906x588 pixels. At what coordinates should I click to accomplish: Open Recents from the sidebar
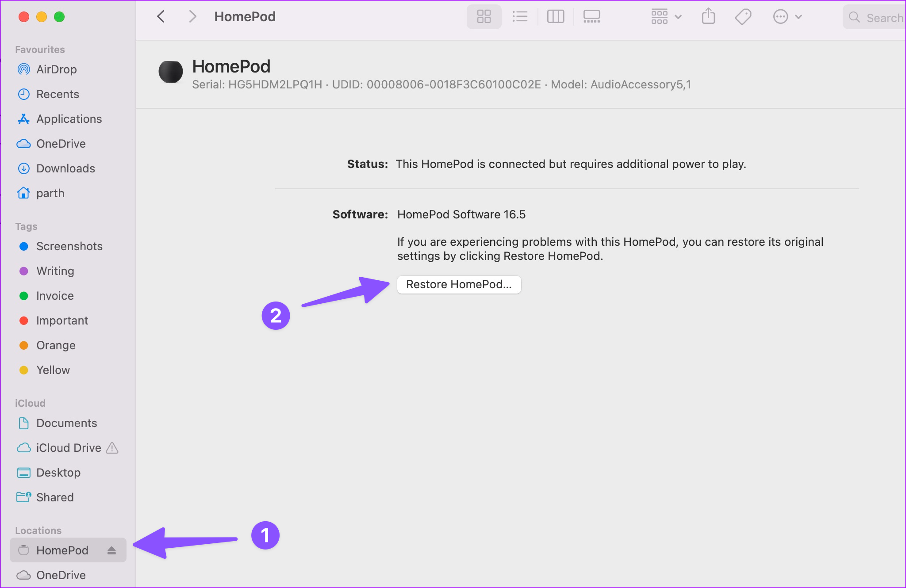coord(58,94)
